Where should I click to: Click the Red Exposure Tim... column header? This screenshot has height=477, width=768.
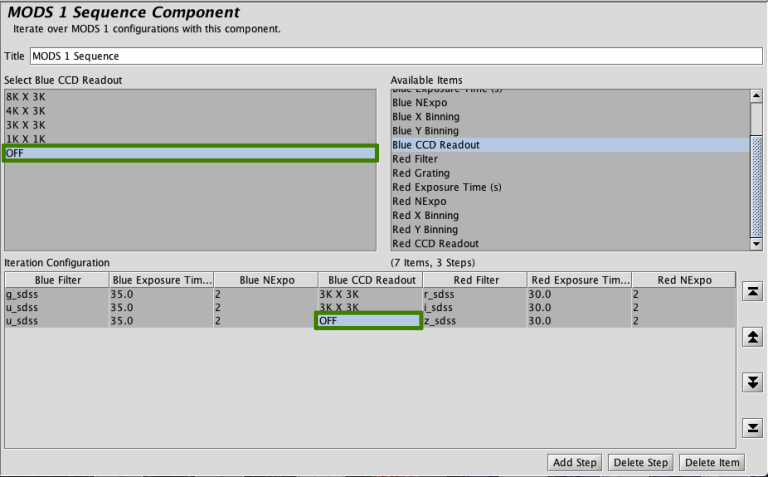pos(580,280)
